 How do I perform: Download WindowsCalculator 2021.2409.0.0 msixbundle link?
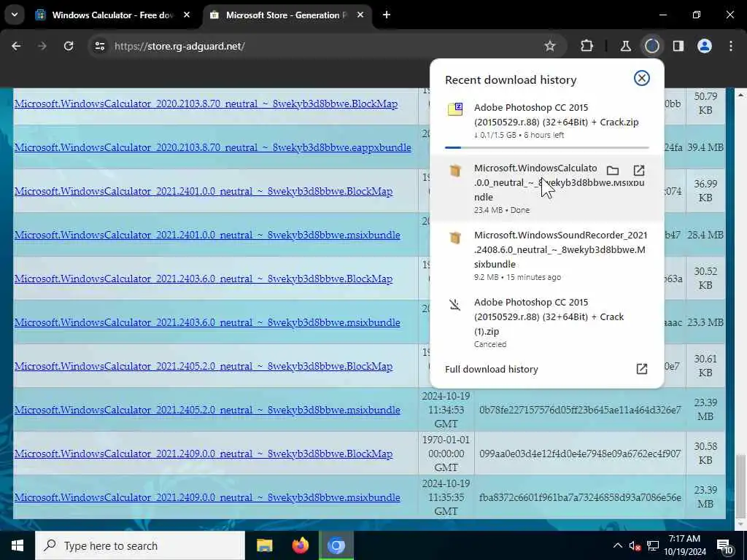207,497
